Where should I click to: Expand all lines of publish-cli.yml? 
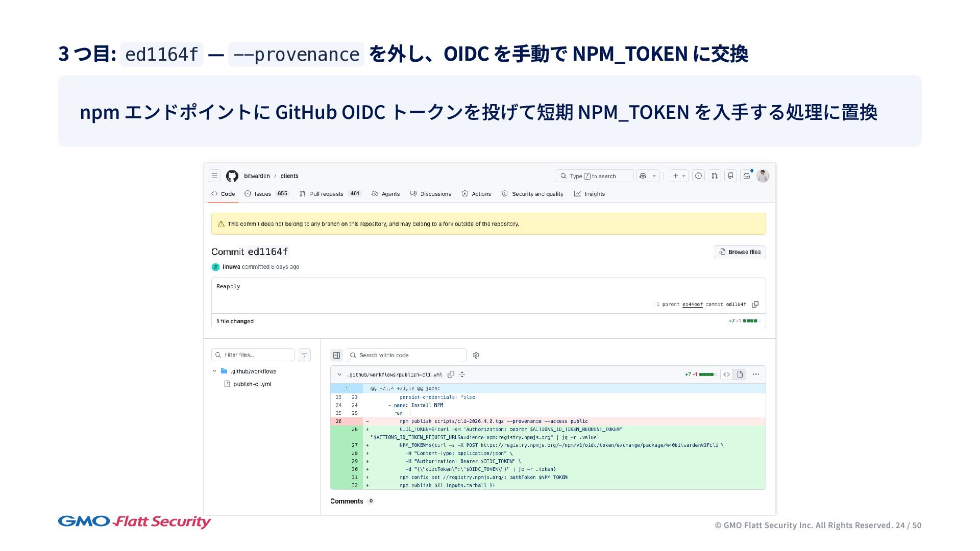point(462,374)
